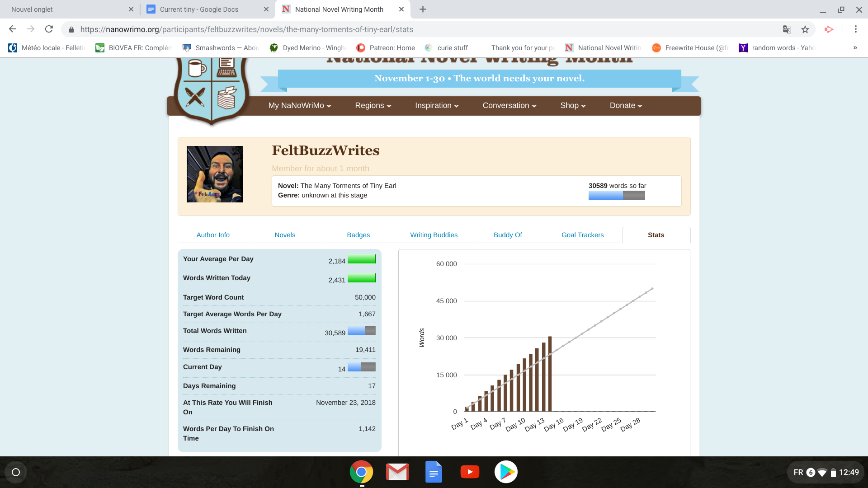Open the random words Yahoo bookmark

777,48
